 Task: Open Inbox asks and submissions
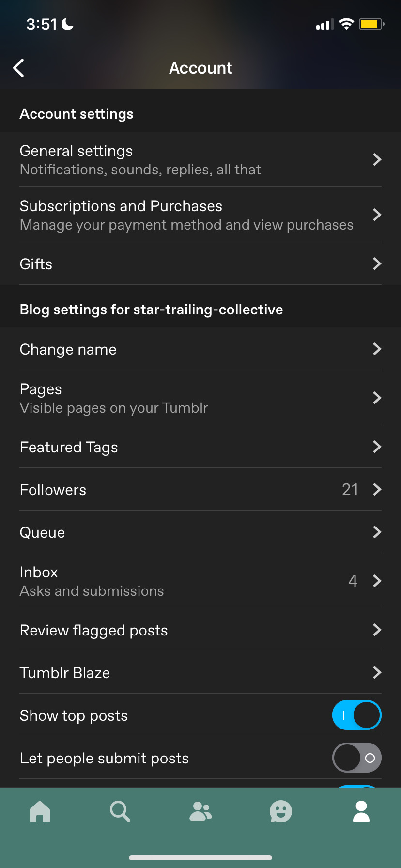coord(200,581)
